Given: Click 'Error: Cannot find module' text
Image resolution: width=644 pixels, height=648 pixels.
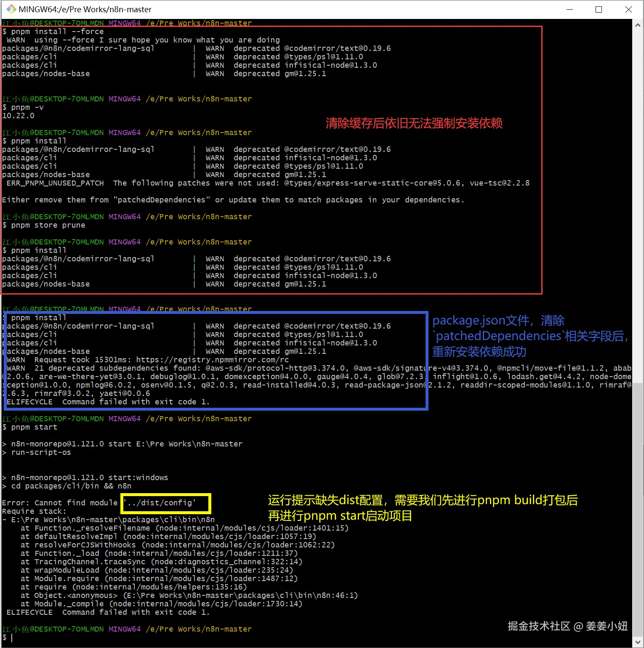Looking at the screenshot, I should [60, 503].
